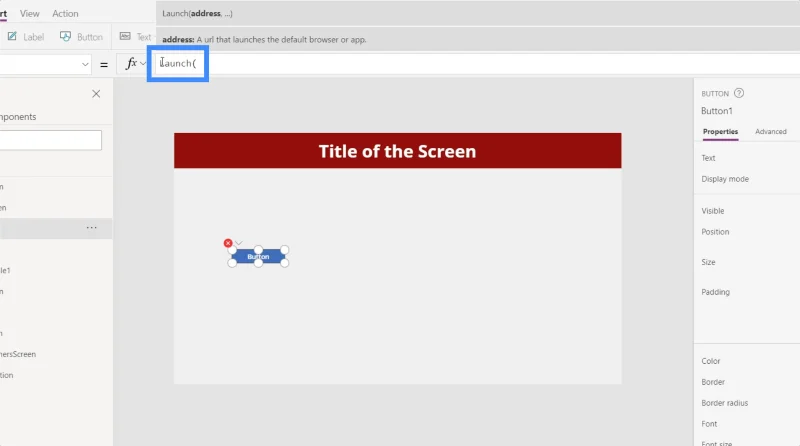Viewport: 800px width, 446px height.
Task: Select the blue Button on the canvas
Action: click(x=258, y=256)
